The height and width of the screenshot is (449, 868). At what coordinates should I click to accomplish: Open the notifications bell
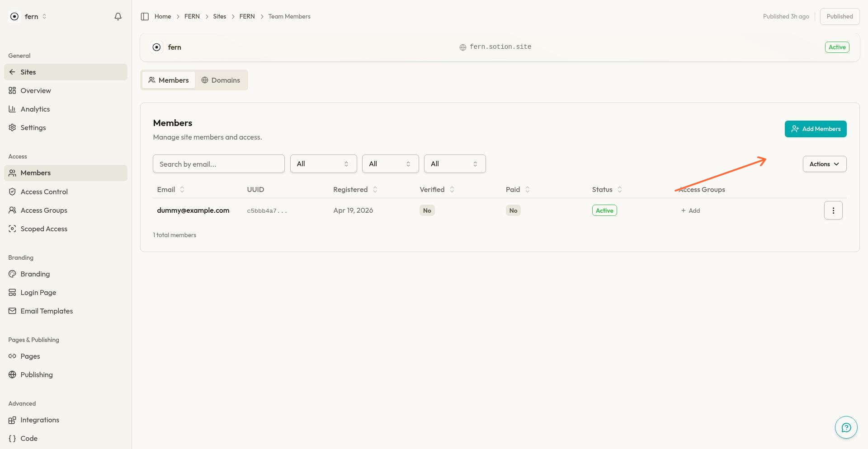tap(118, 16)
